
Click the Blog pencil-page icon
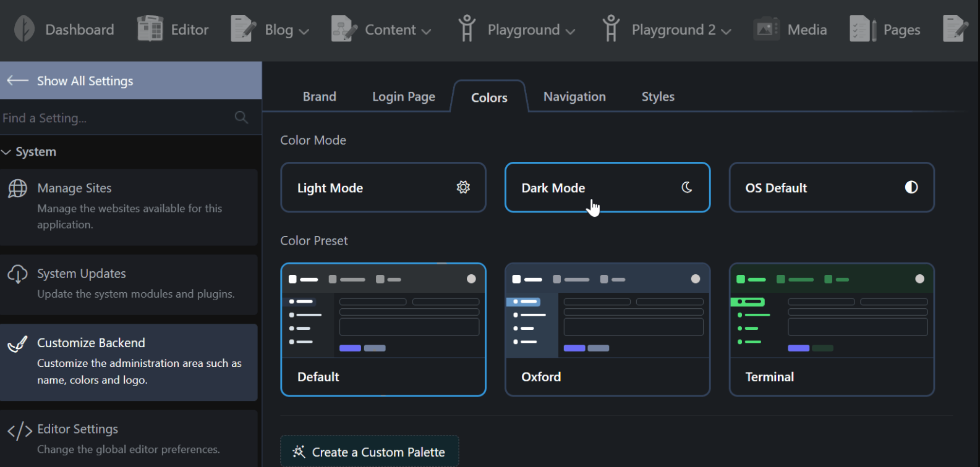(x=244, y=29)
